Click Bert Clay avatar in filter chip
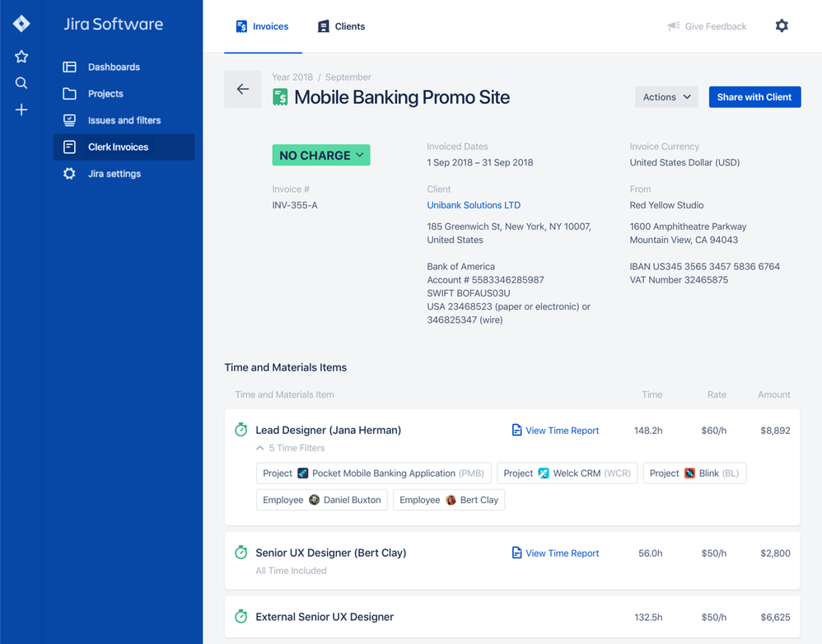Viewport: 822px width, 644px height. pyautogui.click(x=451, y=500)
